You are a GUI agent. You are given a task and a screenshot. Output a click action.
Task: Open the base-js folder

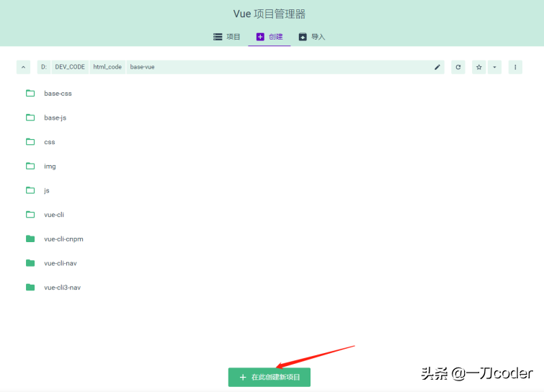coord(55,117)
